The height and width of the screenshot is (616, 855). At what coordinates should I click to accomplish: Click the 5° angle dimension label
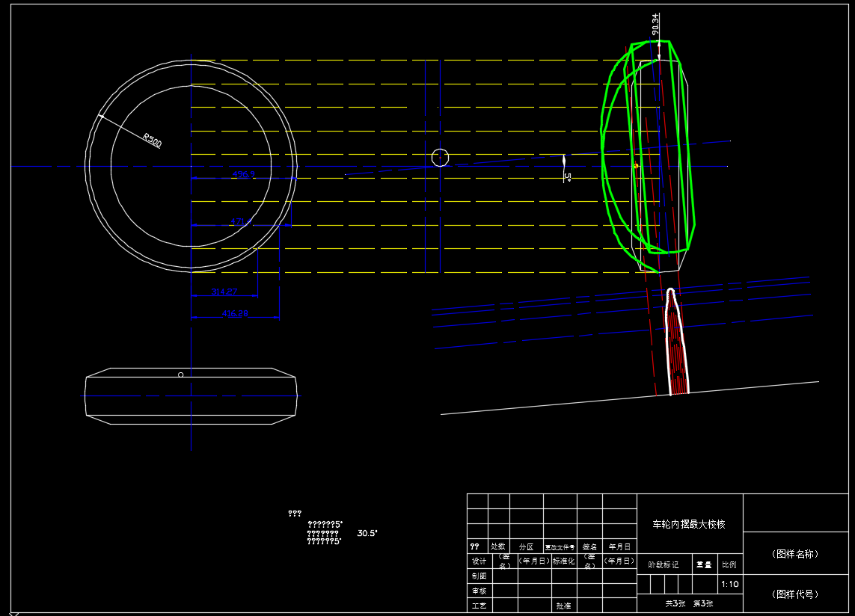pyautogui.click(x=568, y=177)
